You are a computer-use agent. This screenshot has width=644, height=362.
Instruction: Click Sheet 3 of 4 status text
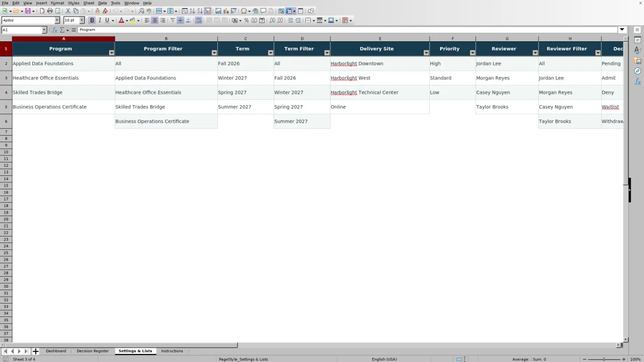(24, 359)
